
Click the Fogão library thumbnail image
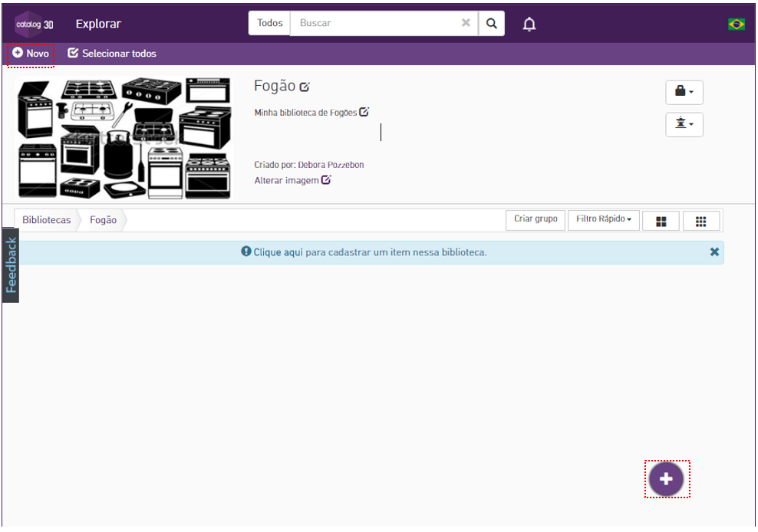[x=124, y=138]
